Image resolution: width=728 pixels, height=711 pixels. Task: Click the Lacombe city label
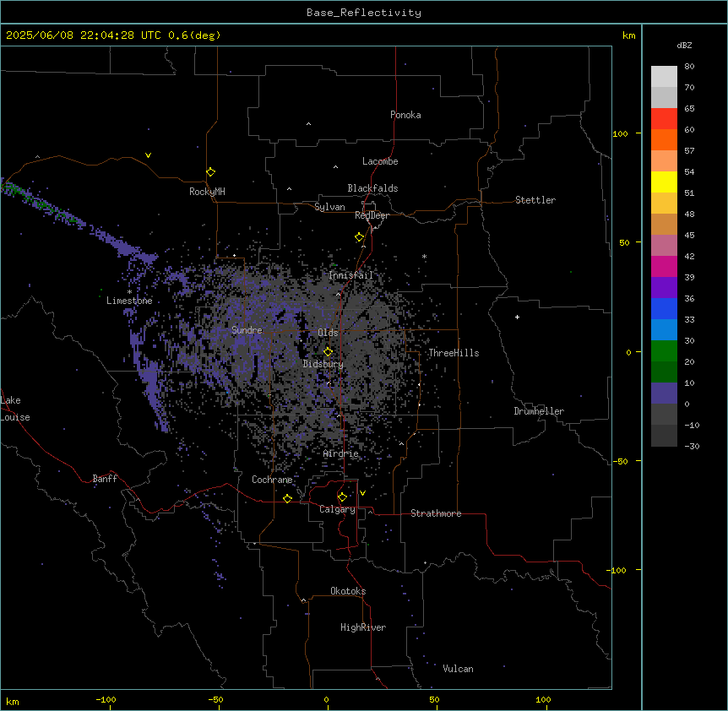click(380, 161)
